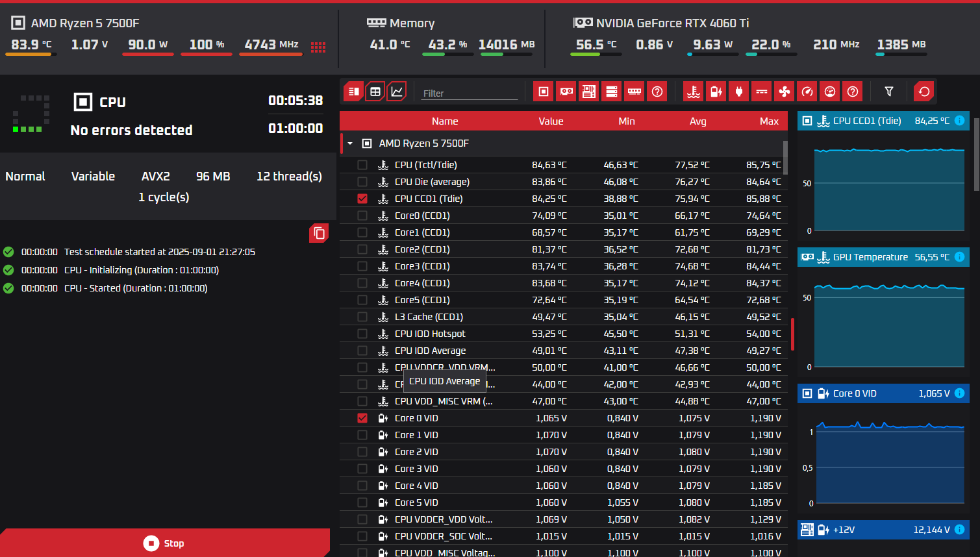This screenshot has width=980, height=557.
Task: Toggle the unknown-sensor filter beside the gauge icon
Action: pos(853,92)
